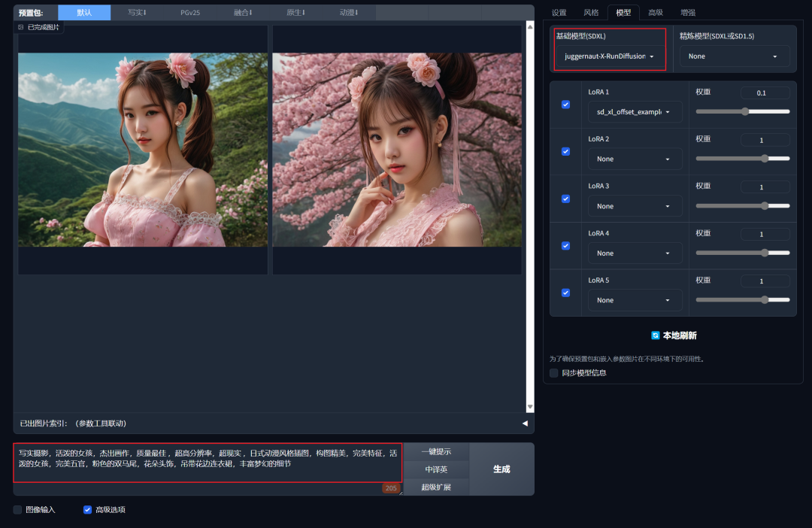Screen dimensions: 812x528
Task: Open the LoRA 1 sd_xl_offset dropdown
Action: (x=635, y=112)
